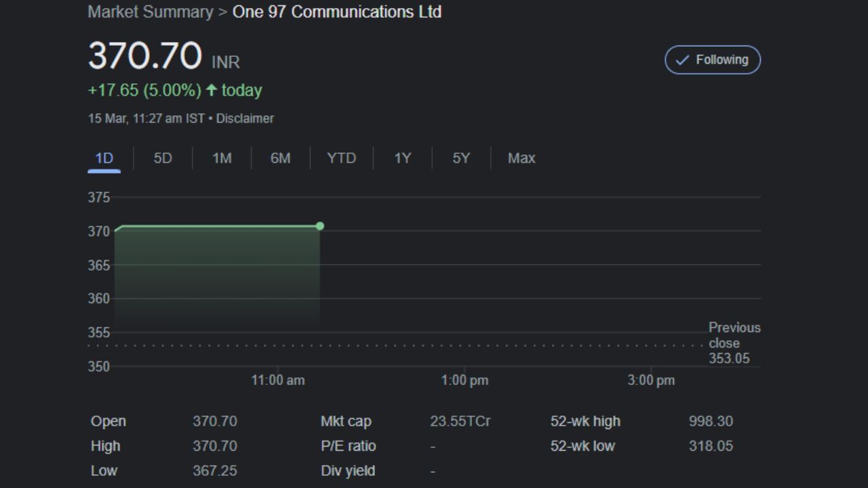Click the 52-wk high value 998.30
This screenshot has width=868, height=488.
711,421
